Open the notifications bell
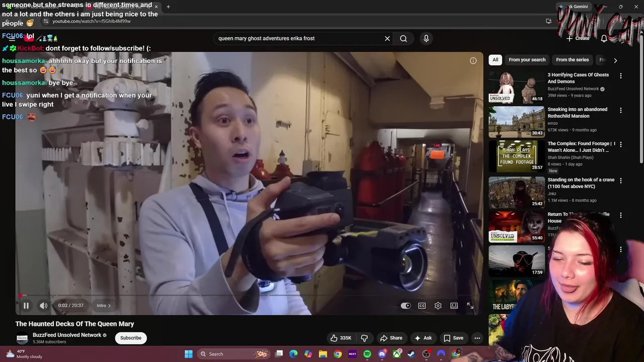This screenshot has width=644, height=362. [x=604, y=38]
